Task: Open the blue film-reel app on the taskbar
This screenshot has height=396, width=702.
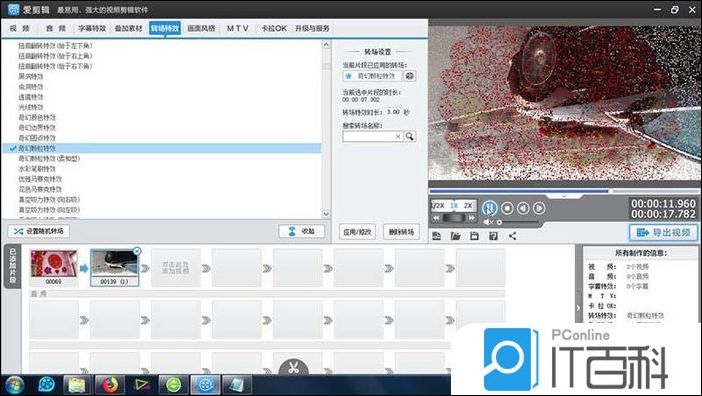Action: coord(47,385)
